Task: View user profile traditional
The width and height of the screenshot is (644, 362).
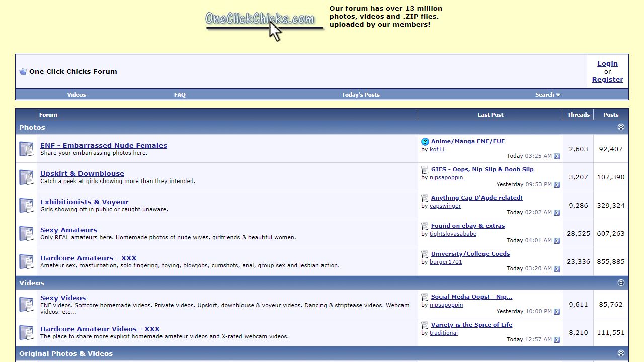Action: pyautogui.click(x=444, y=333)
